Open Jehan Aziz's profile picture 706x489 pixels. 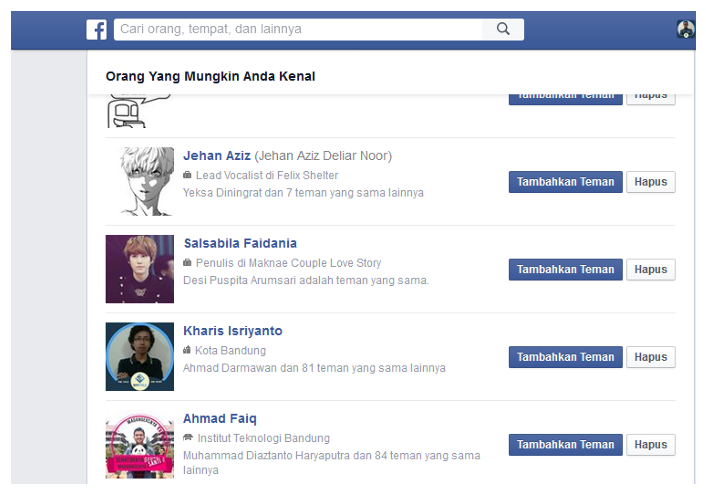[140, 181]
